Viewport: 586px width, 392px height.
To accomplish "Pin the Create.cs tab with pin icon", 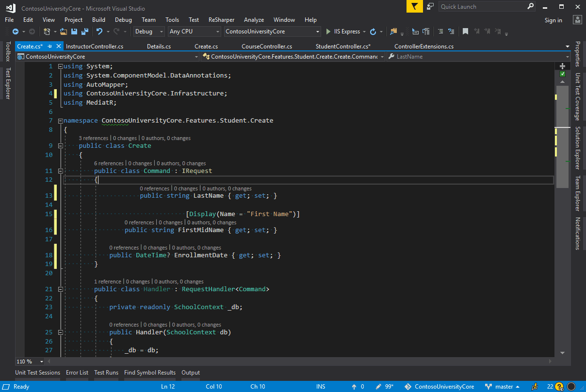I will tap(50, 47).
